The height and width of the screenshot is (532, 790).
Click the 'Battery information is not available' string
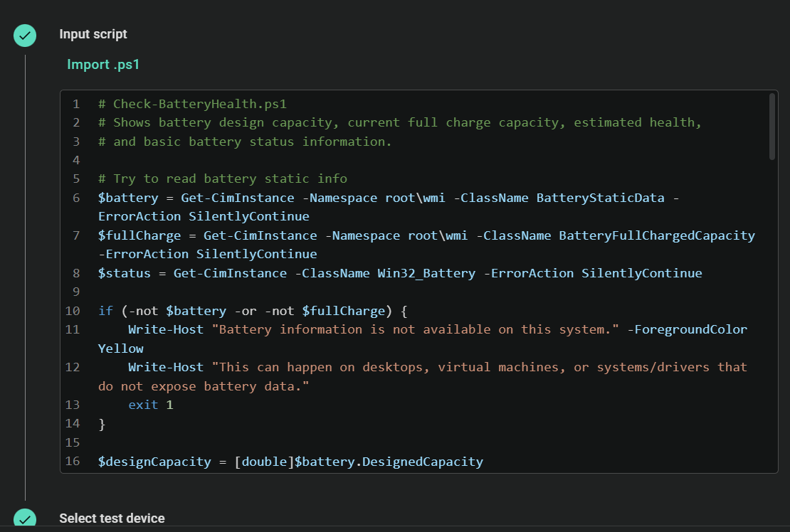coord(415,330)
